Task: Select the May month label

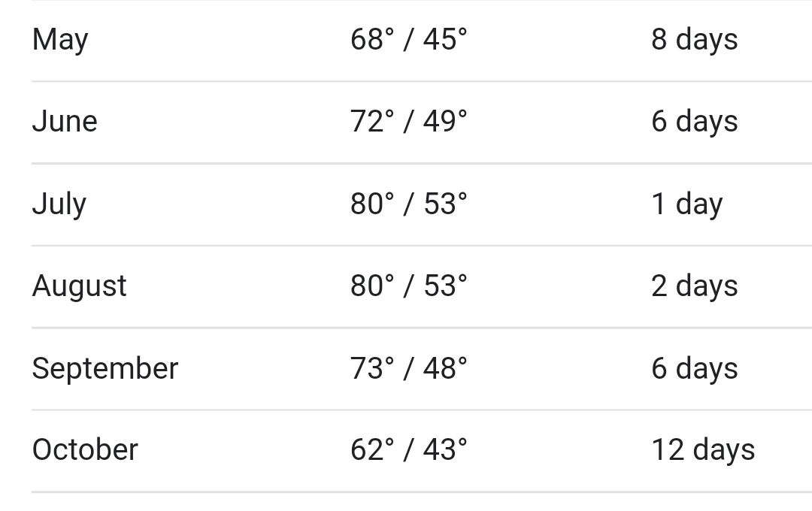Action: click(60, 41)
